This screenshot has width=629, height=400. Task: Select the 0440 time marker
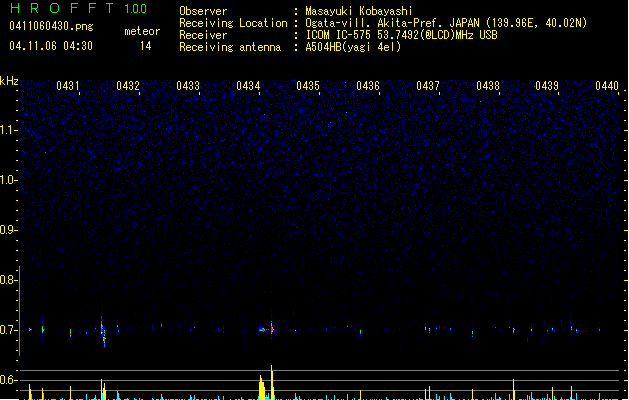point(607,87)
